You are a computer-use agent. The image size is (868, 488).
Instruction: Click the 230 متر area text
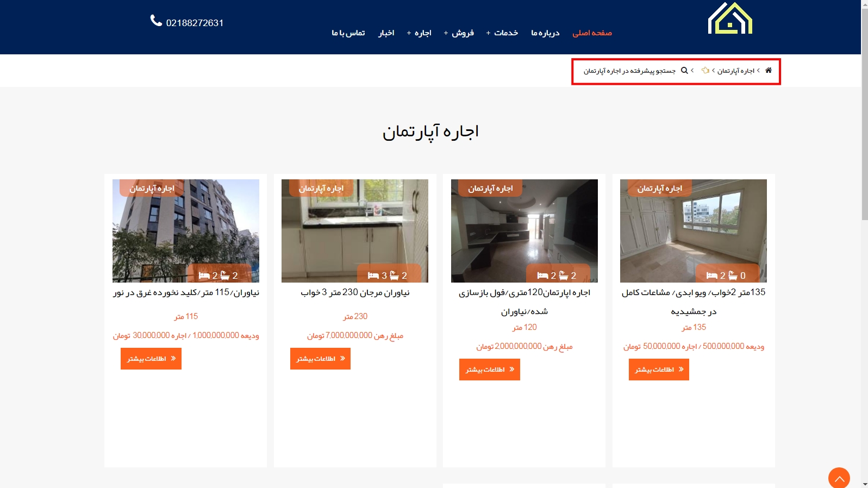click(x=355, y=316)
